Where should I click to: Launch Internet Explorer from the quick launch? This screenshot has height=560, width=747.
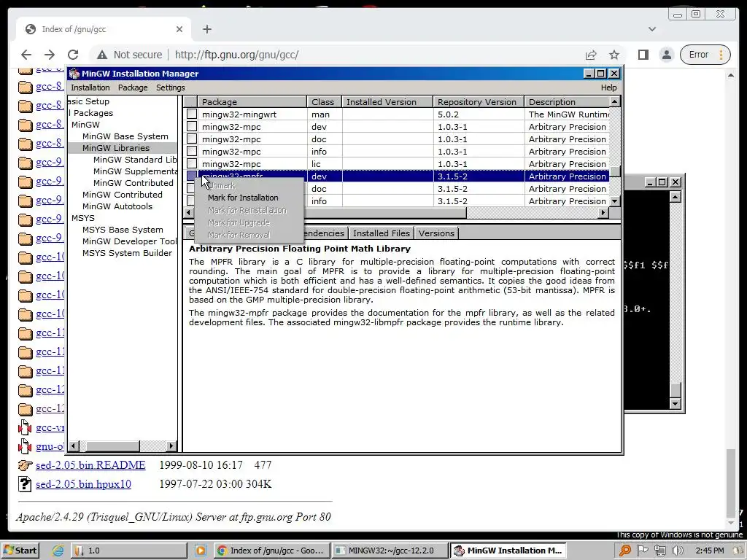[58, 551]
